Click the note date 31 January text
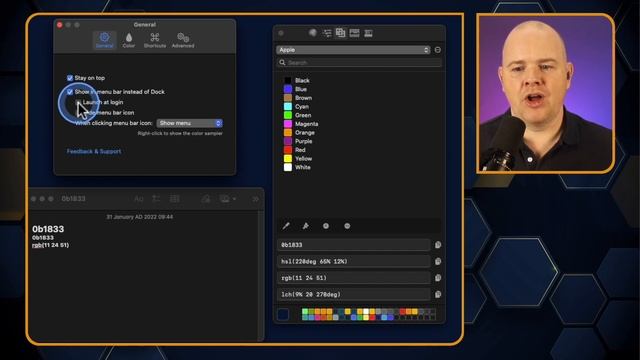This screenshot has width=640, height=360. point(140,217)
